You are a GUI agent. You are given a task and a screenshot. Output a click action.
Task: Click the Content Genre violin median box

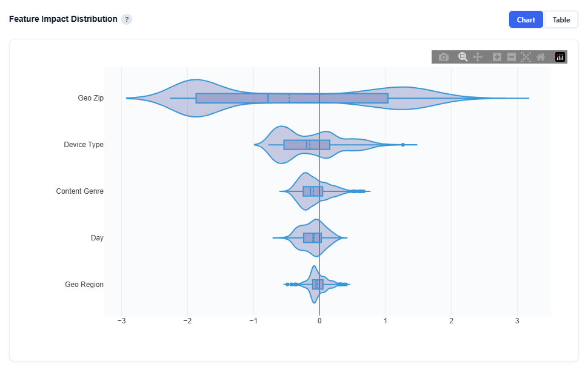(313, 191)
